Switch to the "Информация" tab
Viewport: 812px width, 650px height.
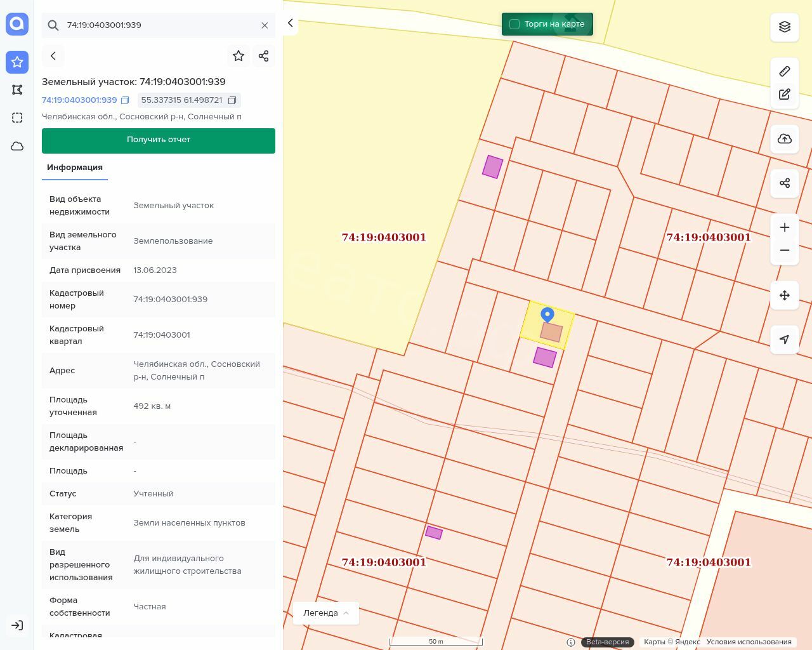(x=75, y=168)
